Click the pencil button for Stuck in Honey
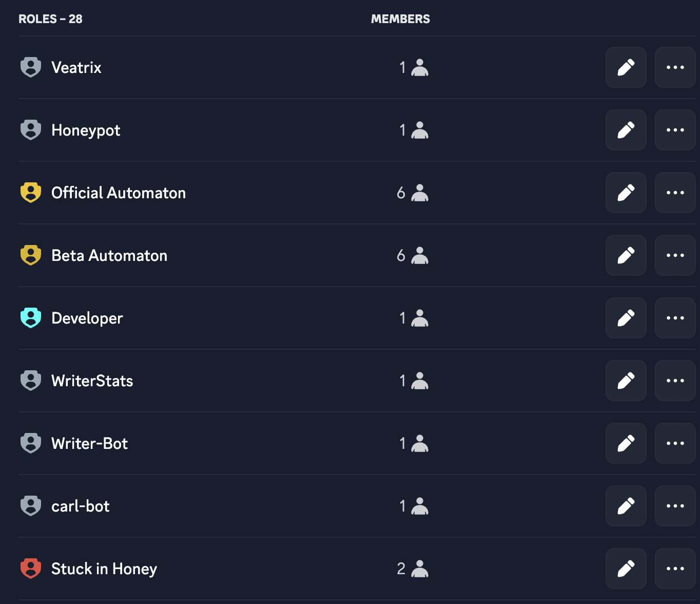Image resolution: width=700 pixels, height=604 pixels. 626,569
